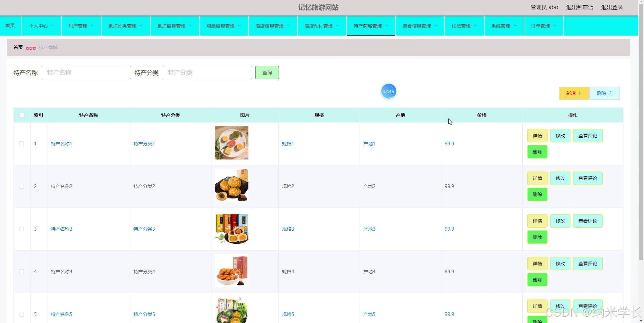Viewport: 644px width, 323px height.
Task: Click the 02:49 timer bubble
Action: [x=389, y=91]
